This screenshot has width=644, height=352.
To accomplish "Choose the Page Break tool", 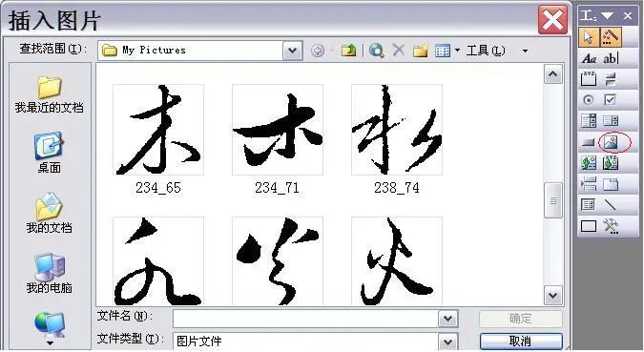I will click(x=589, y=184).
